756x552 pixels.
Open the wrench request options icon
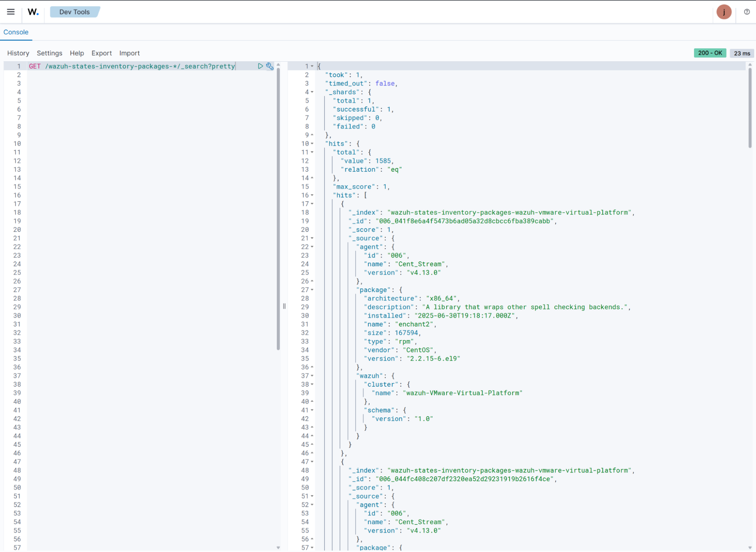coord(270,66)
